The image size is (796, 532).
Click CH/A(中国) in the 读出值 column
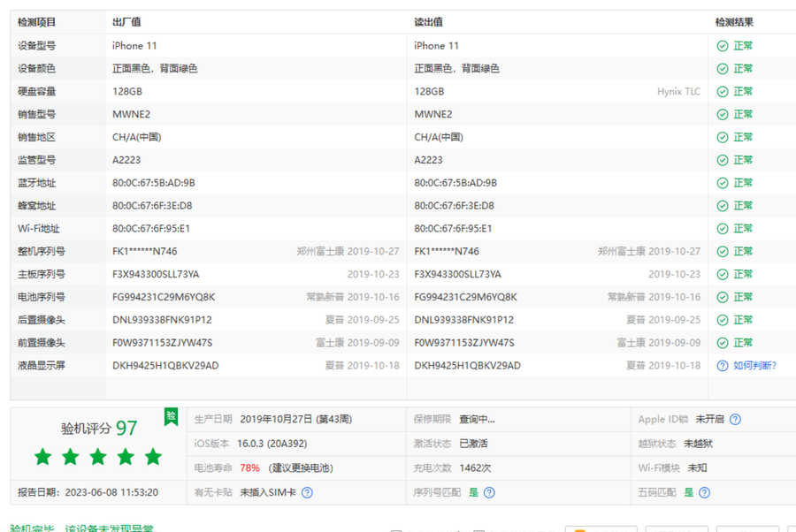439,138
